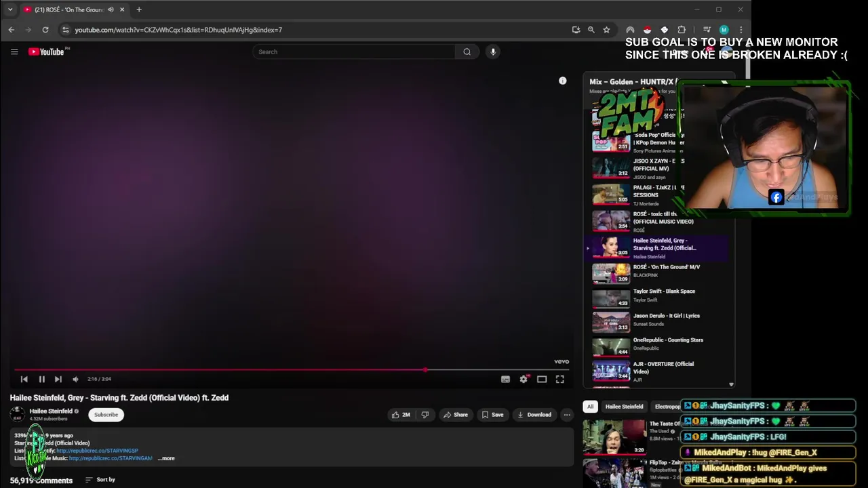Skip to the next video
868x488 pixels.
point(58,379)
